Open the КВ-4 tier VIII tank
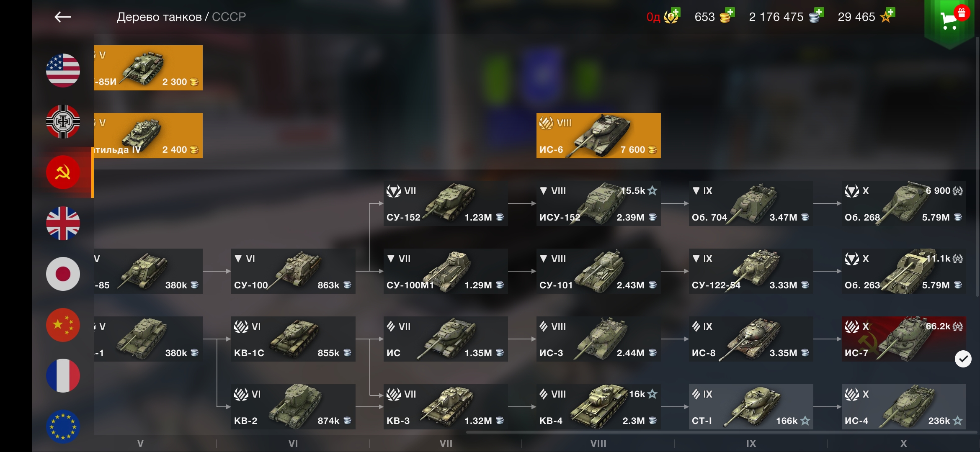Viewport: 980px width, 452px height. pyautogui.click(x=598, y=407)
